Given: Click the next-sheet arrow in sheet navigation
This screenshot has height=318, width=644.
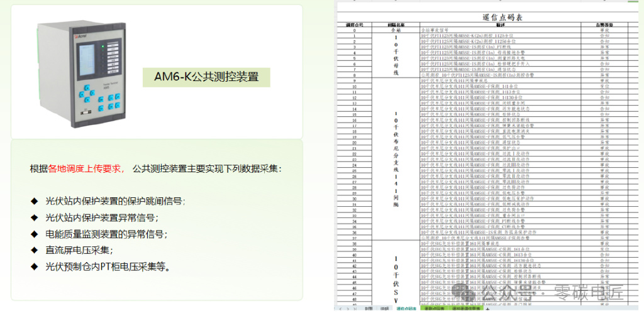Looking at the screenshot, I should coord(348,309).
